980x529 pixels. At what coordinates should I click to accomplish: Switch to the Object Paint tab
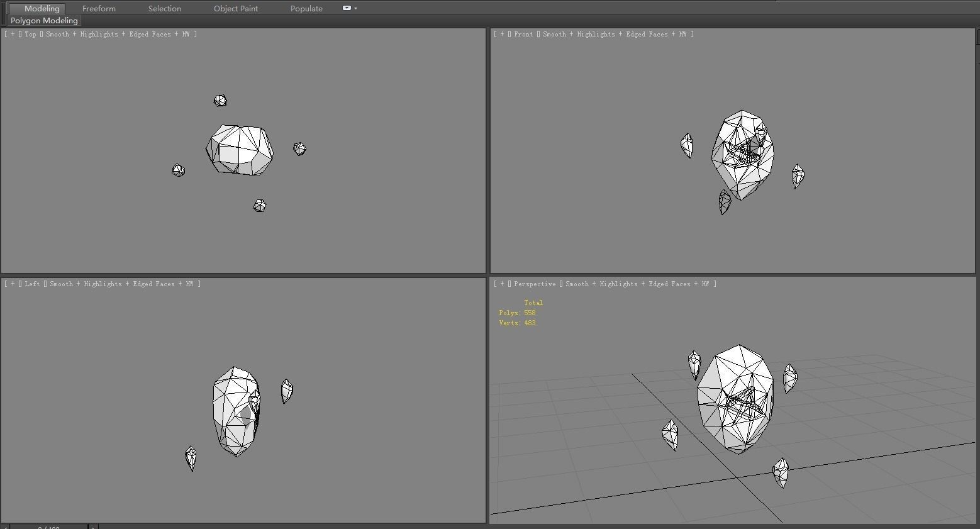click(x=236, y=8)
